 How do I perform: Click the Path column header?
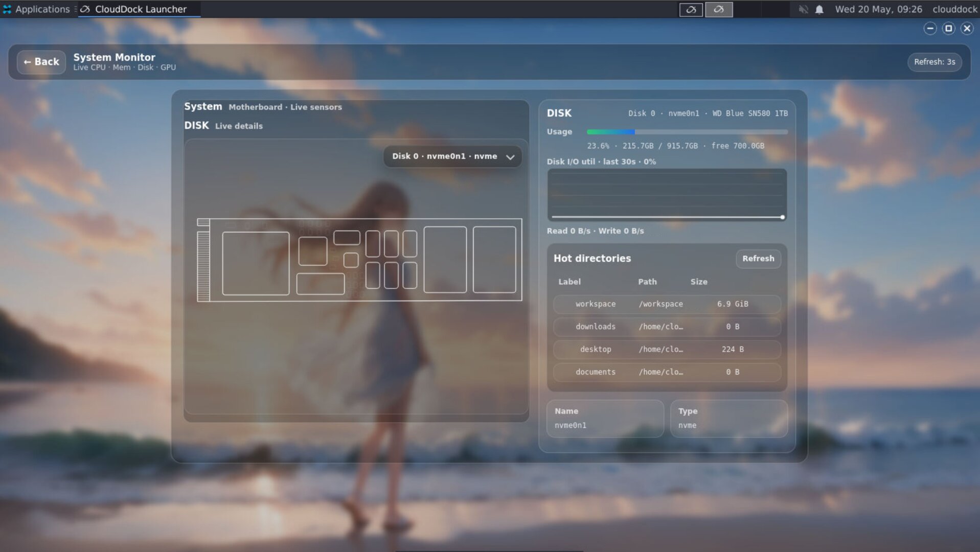pyautogui.click(x=647, y=282)
